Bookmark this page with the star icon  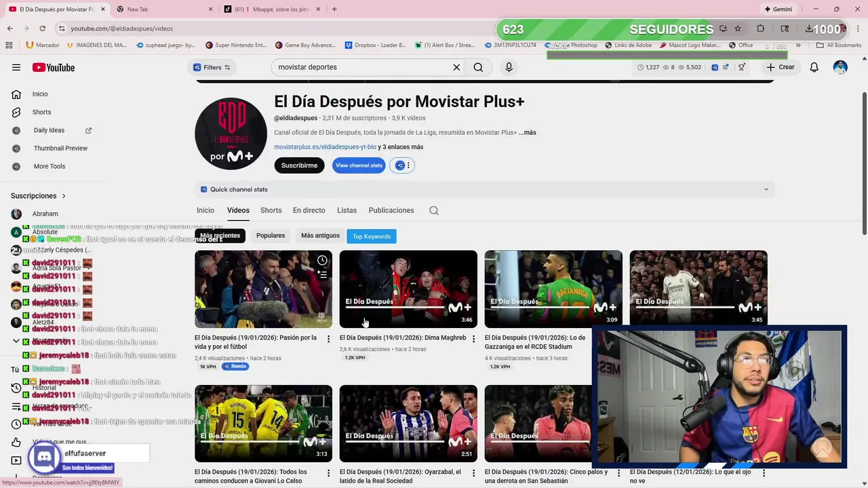[738, 28]
